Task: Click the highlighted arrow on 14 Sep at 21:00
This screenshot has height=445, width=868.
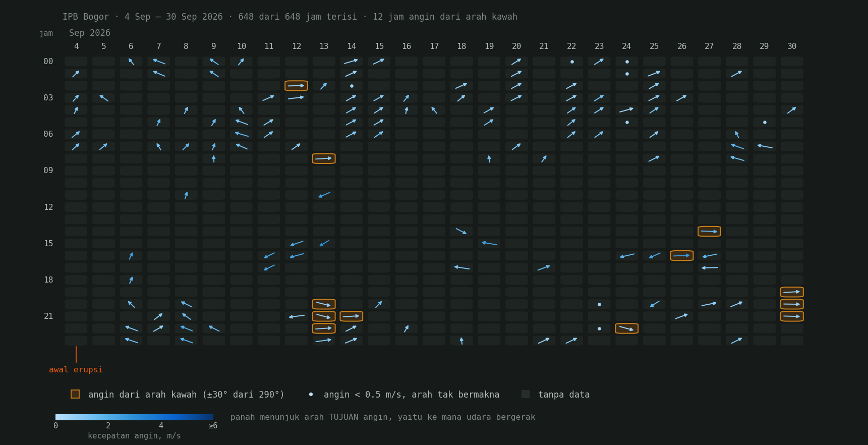Action: 352,316
